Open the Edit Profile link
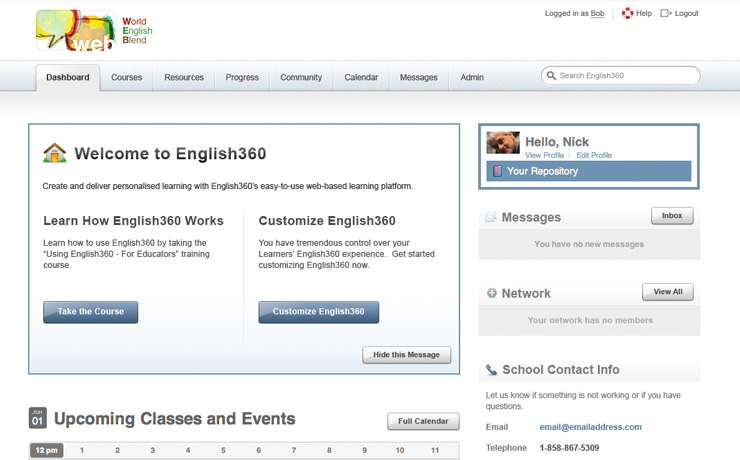Viewport: 740px width, 460px height. [594, 156]
